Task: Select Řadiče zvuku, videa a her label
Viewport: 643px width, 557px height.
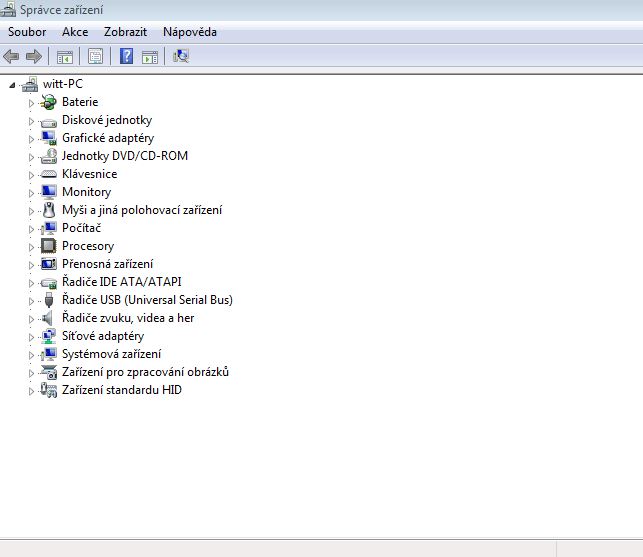Action: (128, 318)
